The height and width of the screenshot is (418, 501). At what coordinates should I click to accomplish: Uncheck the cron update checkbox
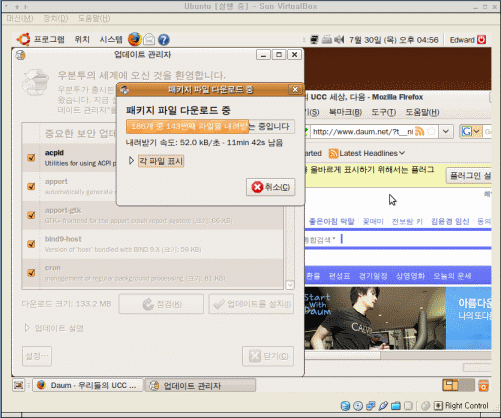(31, 273)
